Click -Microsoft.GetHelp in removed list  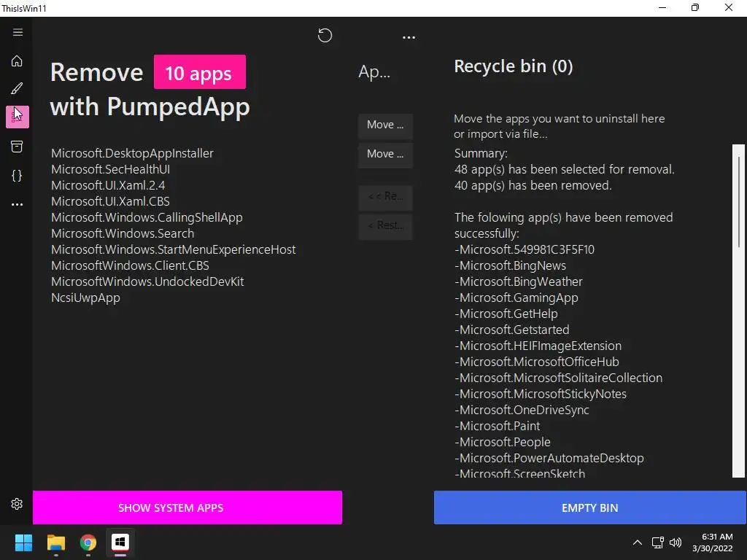pyautogui.click(x=506, y=314)
